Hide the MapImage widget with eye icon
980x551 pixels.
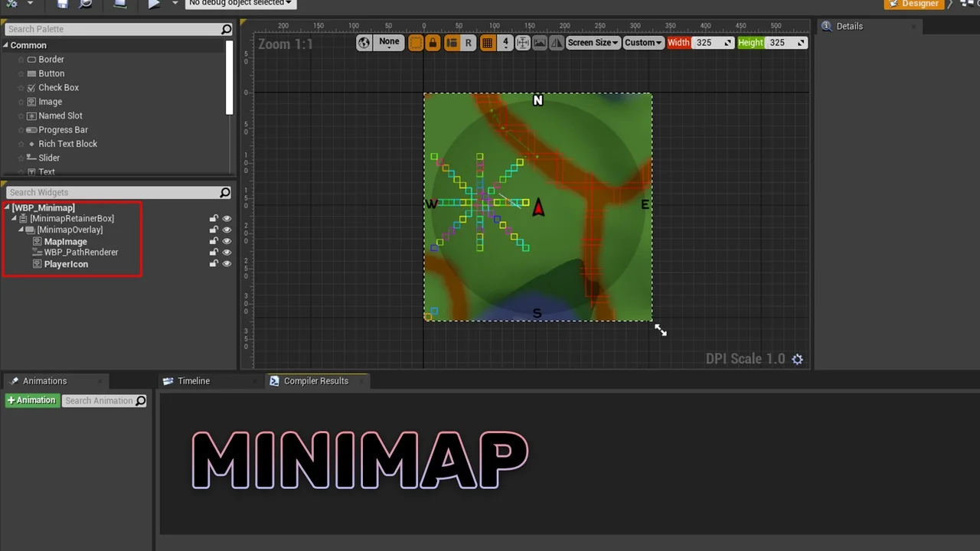point(227,241)
